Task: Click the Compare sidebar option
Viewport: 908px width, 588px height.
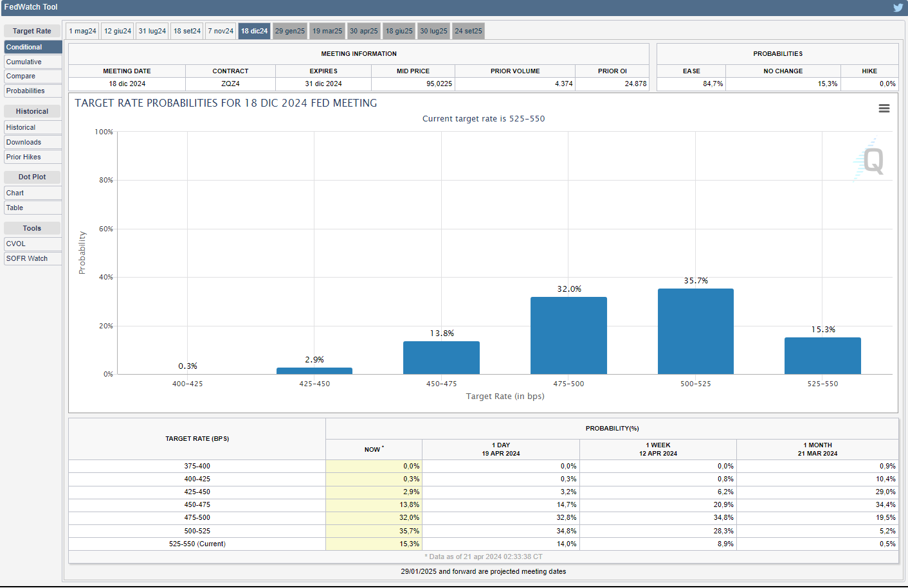Action: (x=32, y=76)
